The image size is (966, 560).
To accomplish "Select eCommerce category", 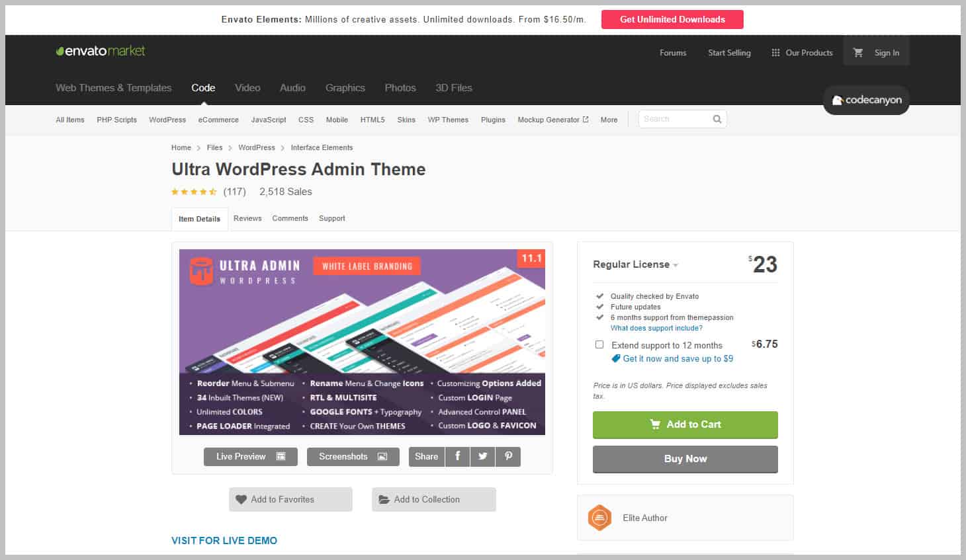I will (218, 120).
